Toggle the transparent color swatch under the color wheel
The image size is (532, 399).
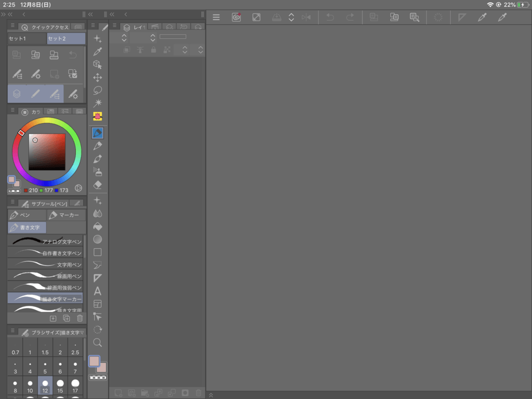click(x=14, y=191)
